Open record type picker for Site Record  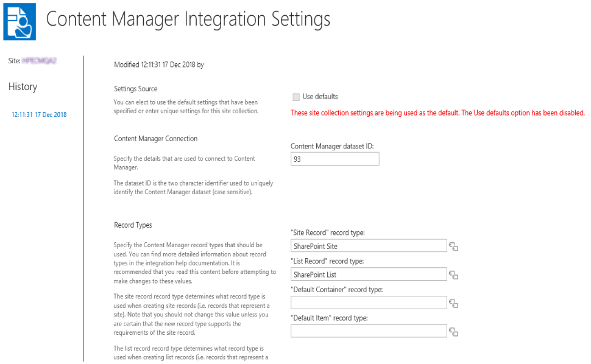point(453,247)
